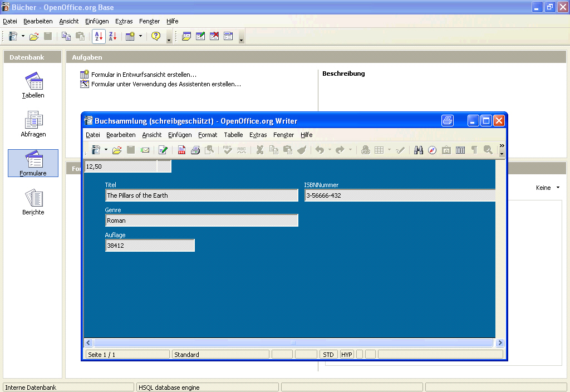Export directly as PDF in Writer
The height and width of the screenshot is (392, 570).
coord(181,150)
